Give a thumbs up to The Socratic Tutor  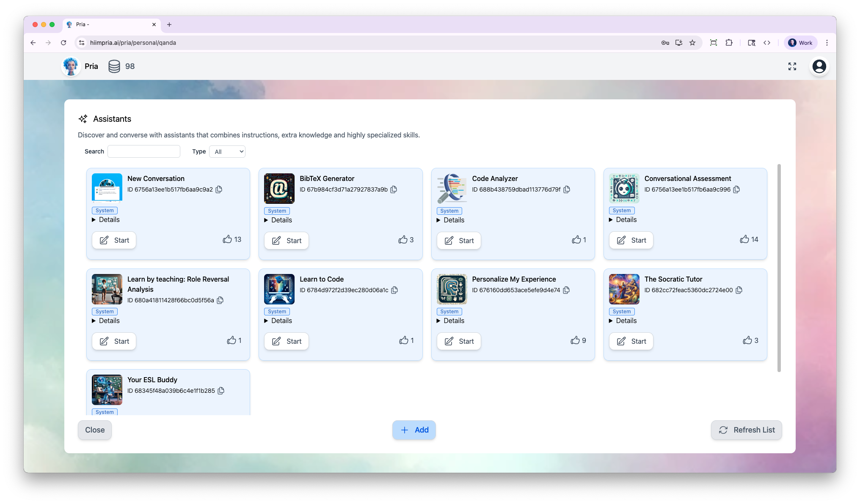click(x=747, y=340)
